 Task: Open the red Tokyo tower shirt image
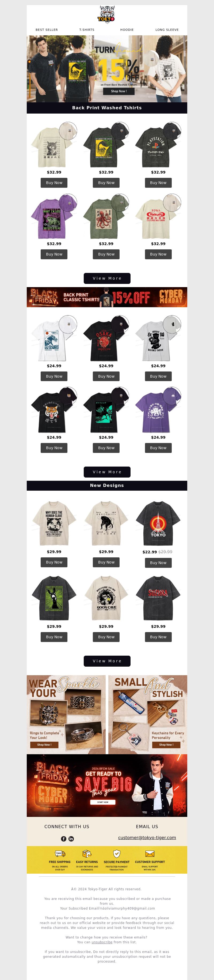158,523
